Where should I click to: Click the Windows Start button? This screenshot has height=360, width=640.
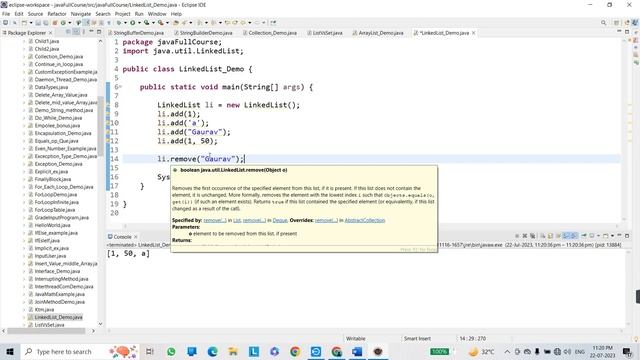(10, 351)
